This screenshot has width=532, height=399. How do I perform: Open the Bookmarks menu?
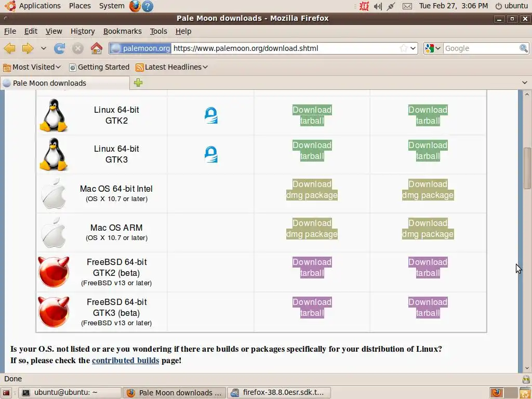pos(123,31)
